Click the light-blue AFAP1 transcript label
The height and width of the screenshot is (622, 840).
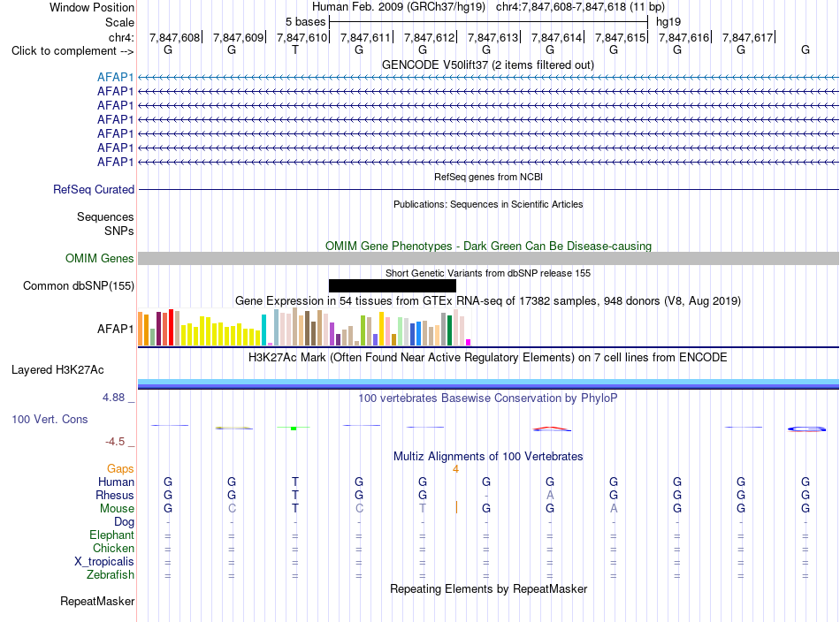115,77
